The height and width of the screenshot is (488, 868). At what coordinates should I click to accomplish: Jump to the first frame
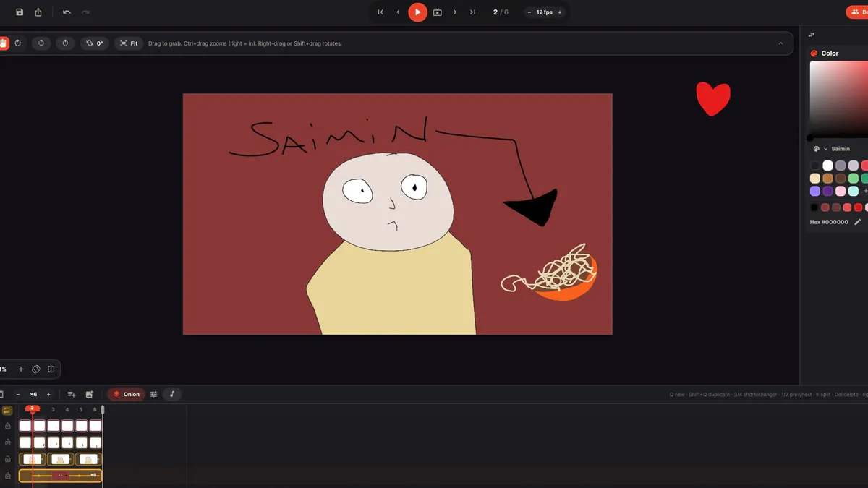[x=380, y=12]
